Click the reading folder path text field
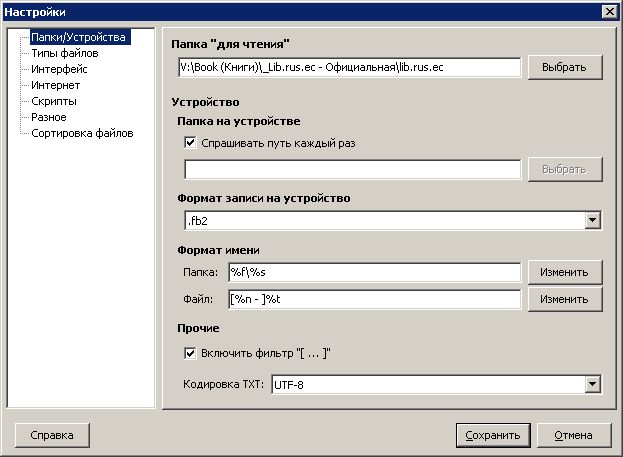Screen dimensions: 623x457 click(346, 67)
